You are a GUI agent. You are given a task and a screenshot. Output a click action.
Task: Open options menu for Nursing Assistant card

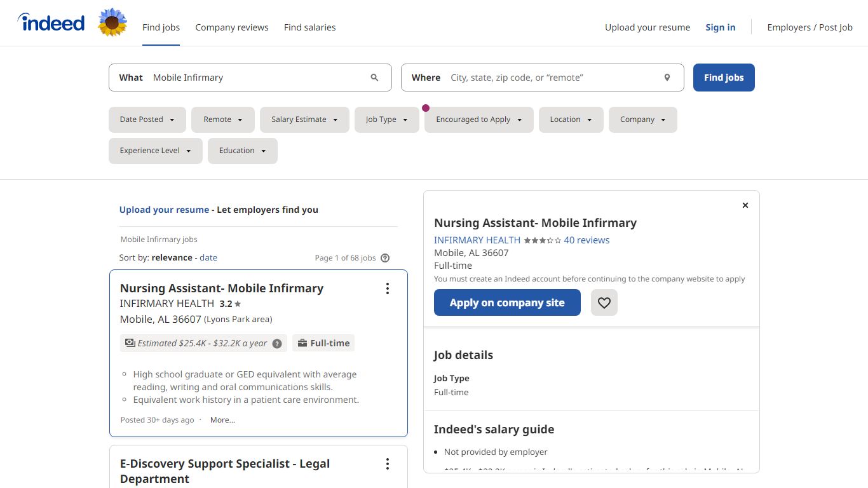[x=388, y=288]
